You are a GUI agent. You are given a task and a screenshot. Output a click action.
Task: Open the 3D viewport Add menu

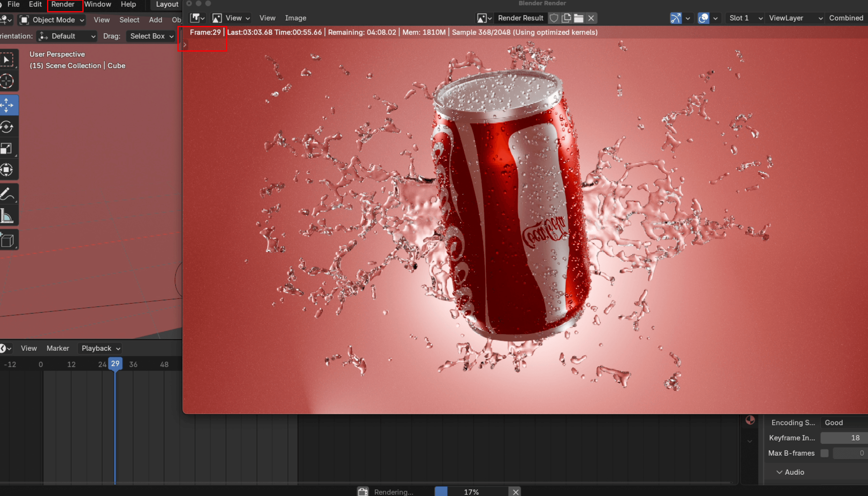(155, 20)
